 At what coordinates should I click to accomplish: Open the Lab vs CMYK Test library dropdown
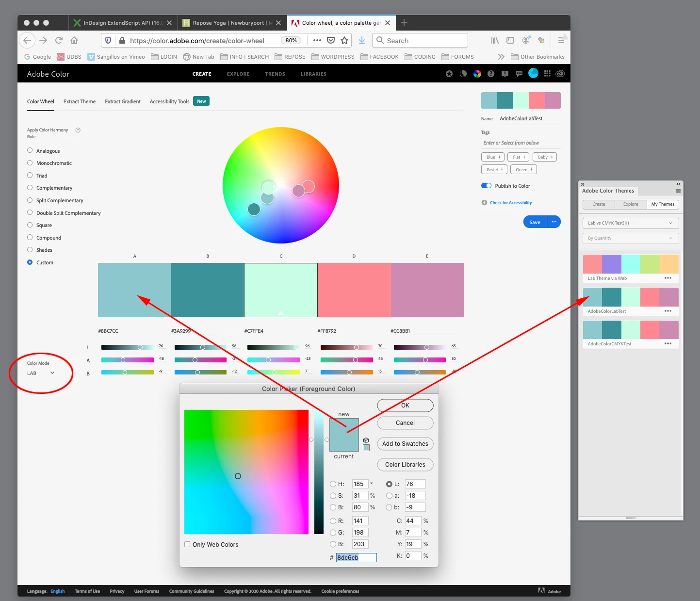pyautogui.click(x=630, y=223)
